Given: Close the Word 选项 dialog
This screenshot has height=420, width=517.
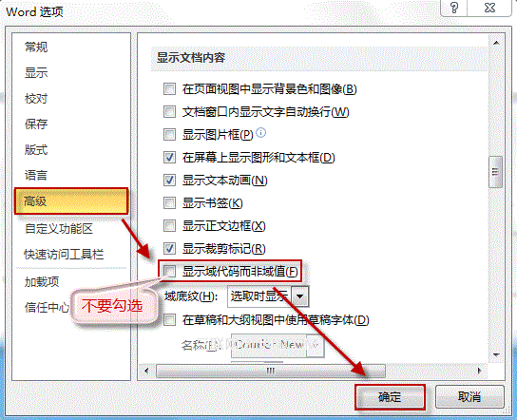Looking at the screenshot, I should point(490,8).
